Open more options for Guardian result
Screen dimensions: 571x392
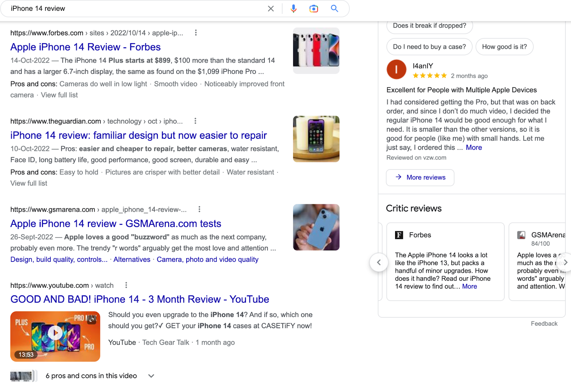[195, 121]
